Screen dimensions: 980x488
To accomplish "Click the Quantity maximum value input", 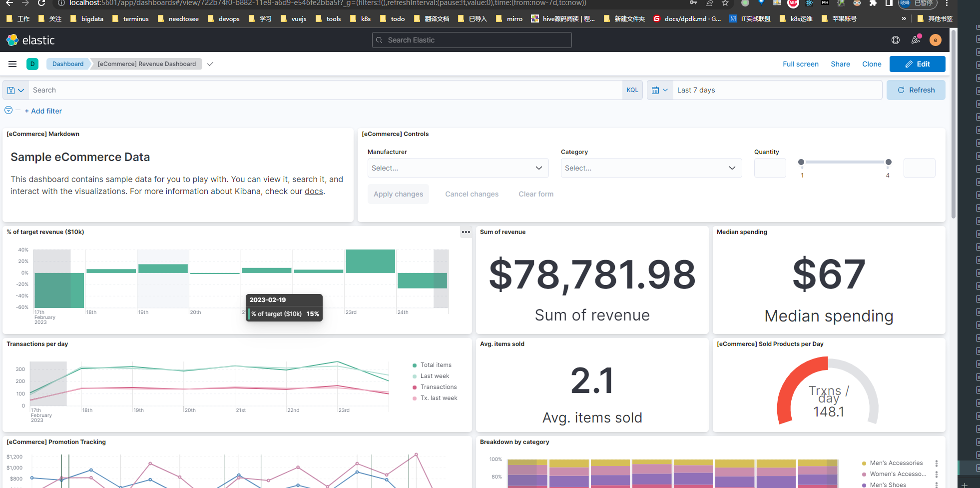I will (919, 168).
